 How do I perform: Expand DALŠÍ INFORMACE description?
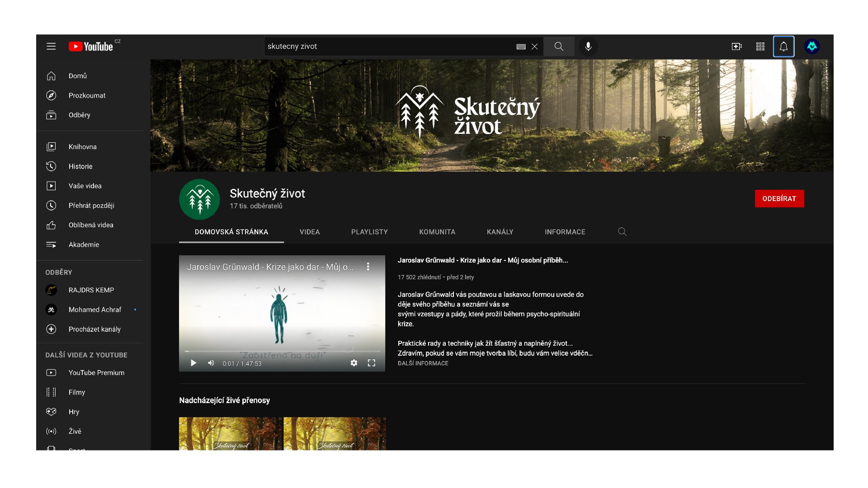pyautogui.click(x=423, y=363)
